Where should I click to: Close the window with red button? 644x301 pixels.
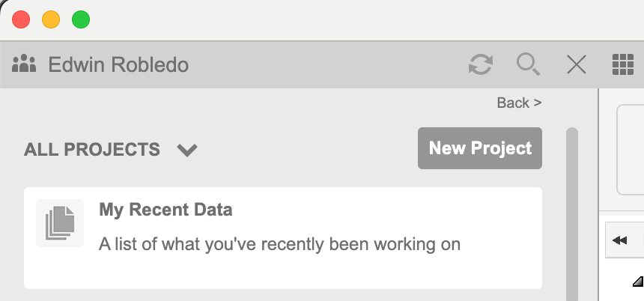(21, 19)
